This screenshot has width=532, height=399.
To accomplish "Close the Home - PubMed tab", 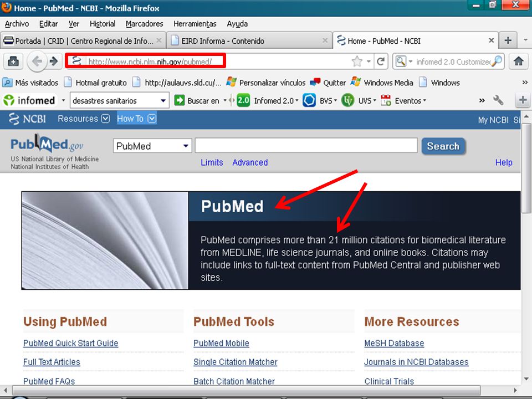I will [x=492, y=40].
